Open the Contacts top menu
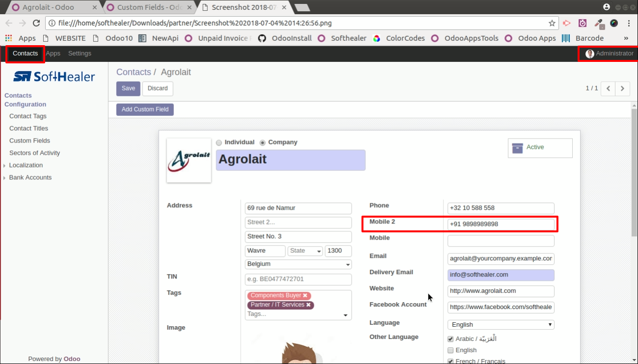The image size is (638, 364). coord(26,54)
